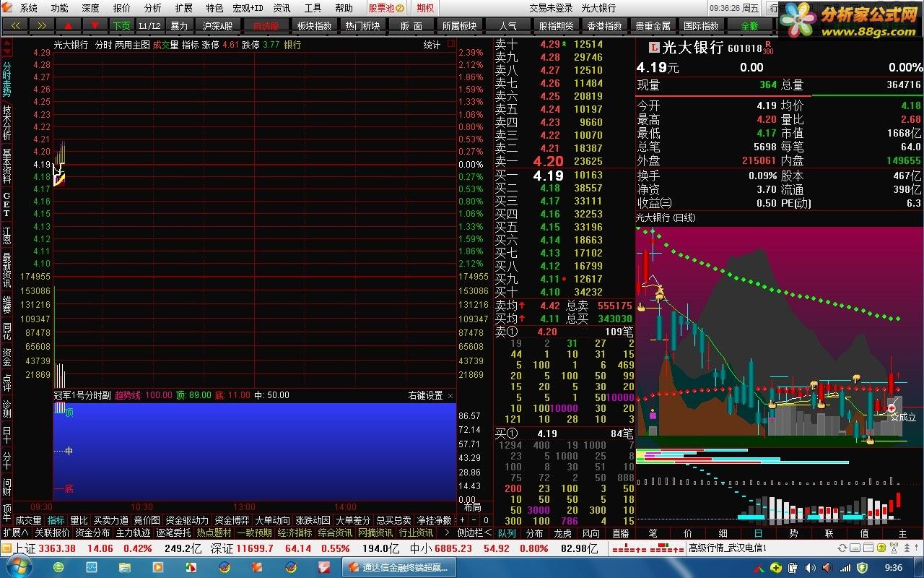This screenshot has width=924, height=578.
Task: Click the 暴力 toolbar button
Action: click(178, 25)
